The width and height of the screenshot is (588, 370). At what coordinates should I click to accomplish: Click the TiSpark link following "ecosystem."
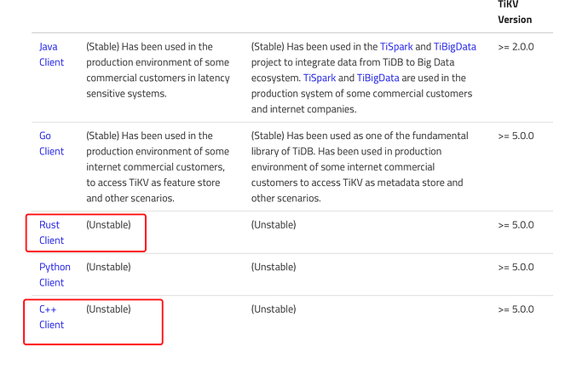tap(322, 78)
